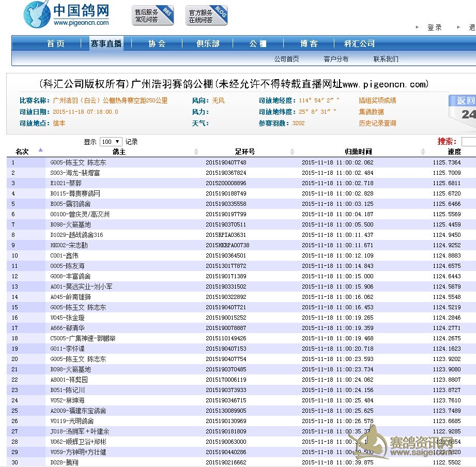
Task: Open the 售后服务 BBS badge
Action: (152, 16)
